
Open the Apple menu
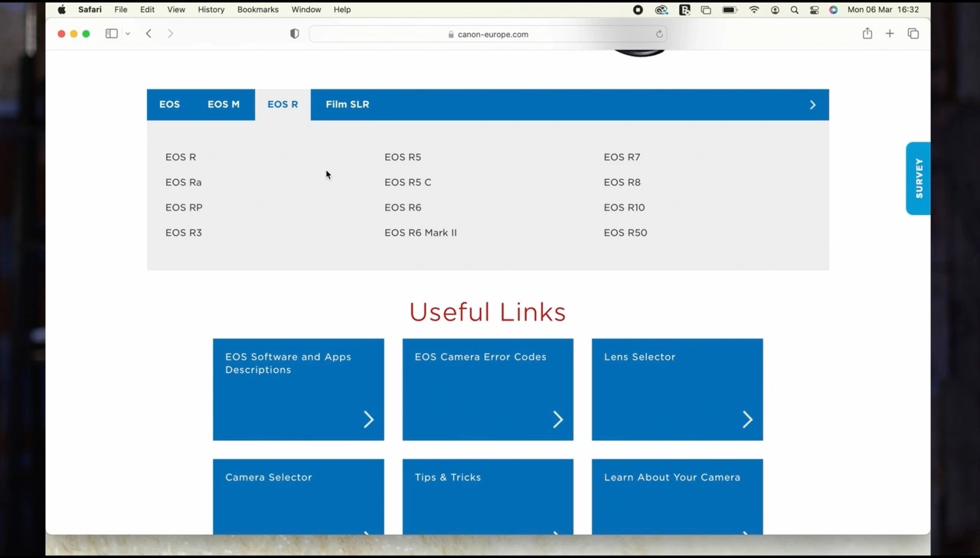tap(62, 10)
